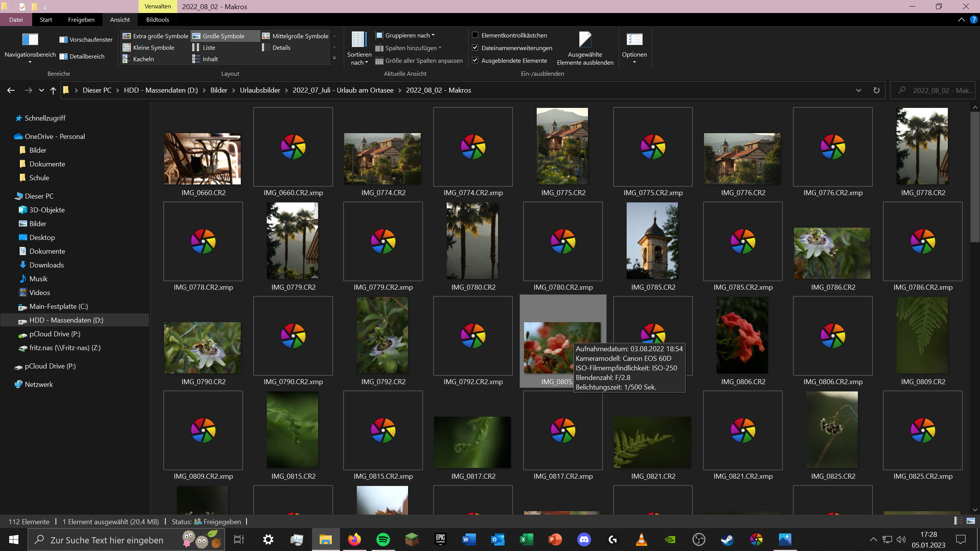Screen dimensions: 980x551
Task: Click the Navigationsbereich pane icon
Action: 30,40
